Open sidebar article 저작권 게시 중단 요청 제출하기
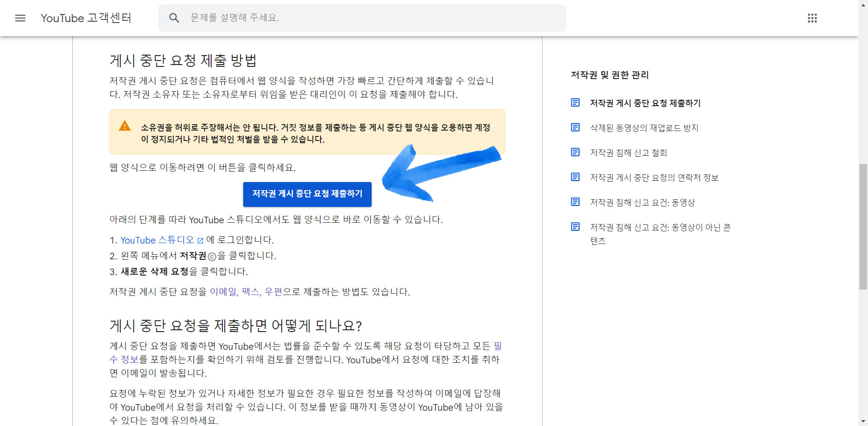Viewport: 868px width, 426px height. [645, 103]
